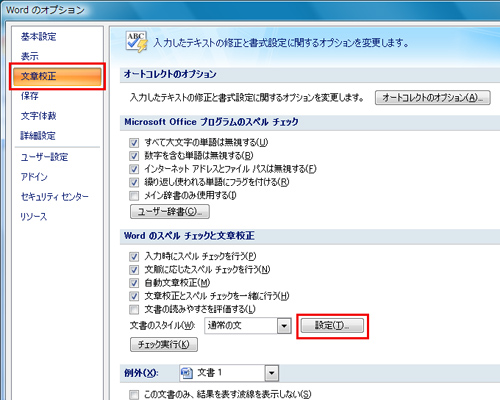Click the ユーザー辞書(C) button

tap(170, 212)
